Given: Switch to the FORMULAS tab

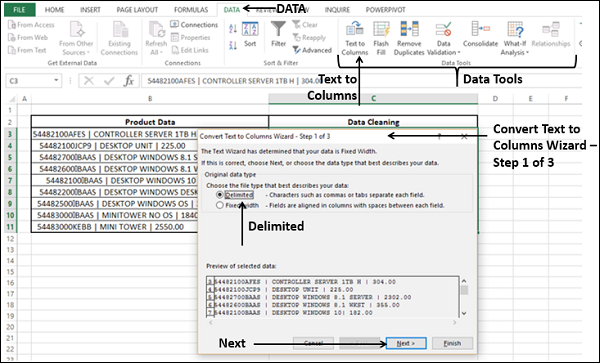Looking at the screenshot, I should click(x=191, y=10).
